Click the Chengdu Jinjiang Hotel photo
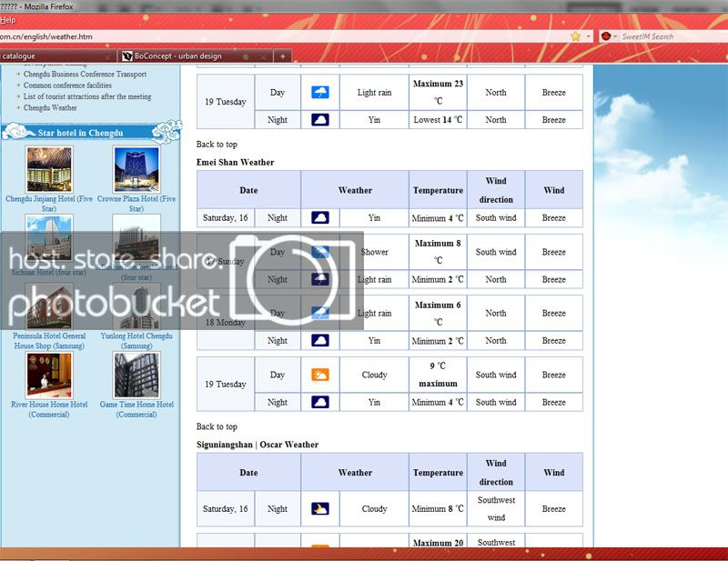 49,169
